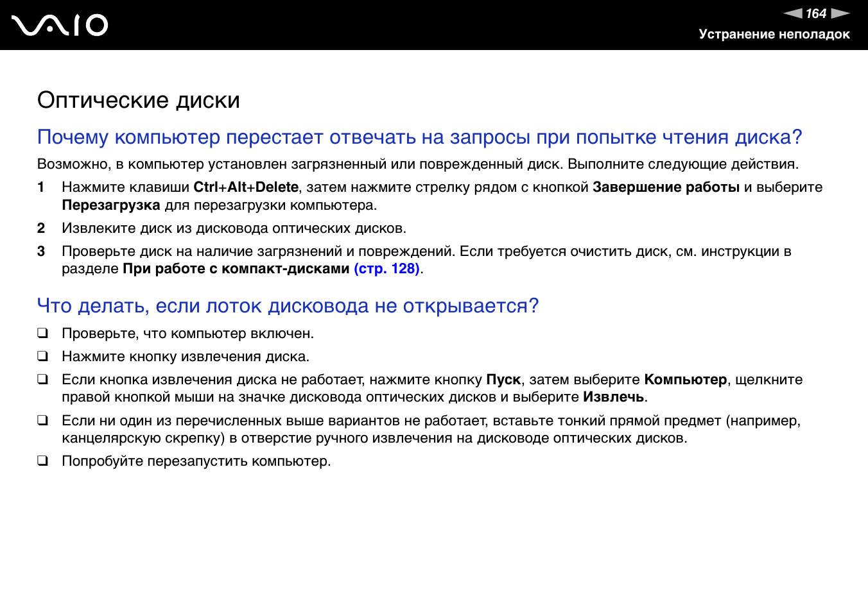868x612 pixels.
Task: Click the heading "Почему компьютер перестает отвечать"
Action: tap(419, 137)
